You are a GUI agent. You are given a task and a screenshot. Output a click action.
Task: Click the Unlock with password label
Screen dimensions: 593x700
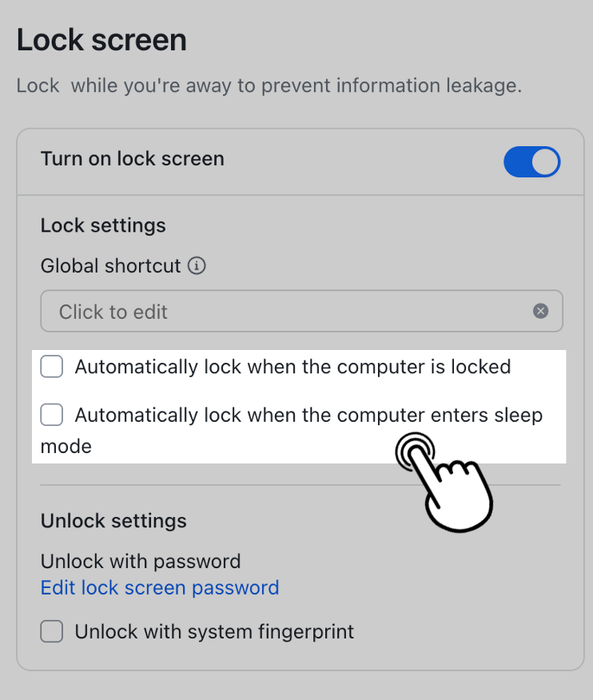pos(140,562)
